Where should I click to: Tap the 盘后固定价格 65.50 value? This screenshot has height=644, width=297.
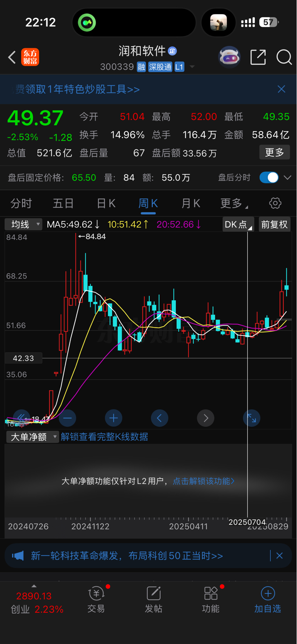tap(84, 178)
